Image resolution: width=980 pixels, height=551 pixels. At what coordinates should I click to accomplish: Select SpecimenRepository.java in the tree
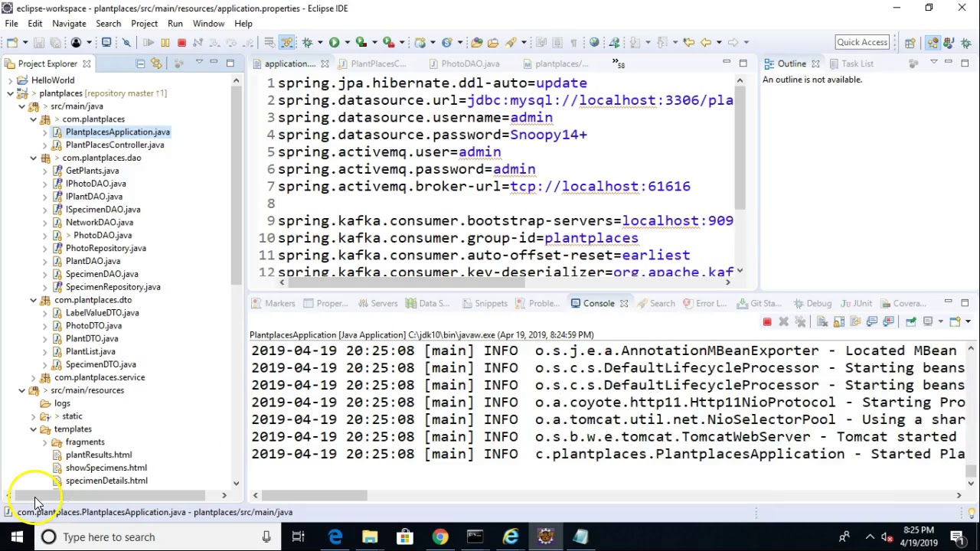pyautogui.click(x=113, y=287)
